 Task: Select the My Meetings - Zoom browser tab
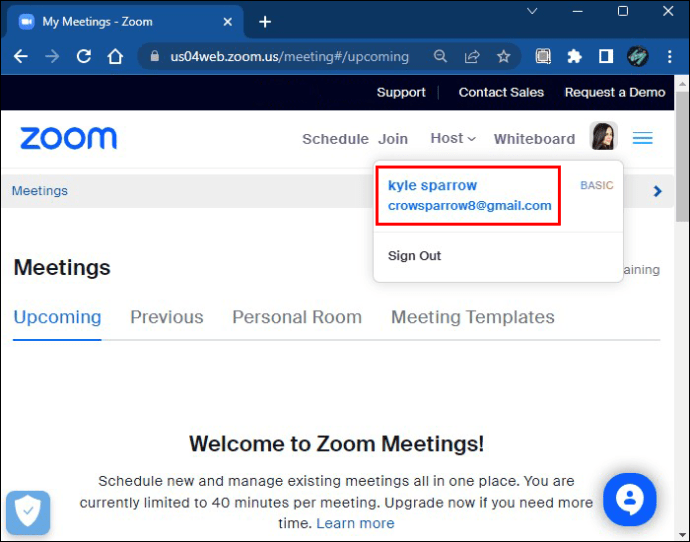[x=123, y=22]
